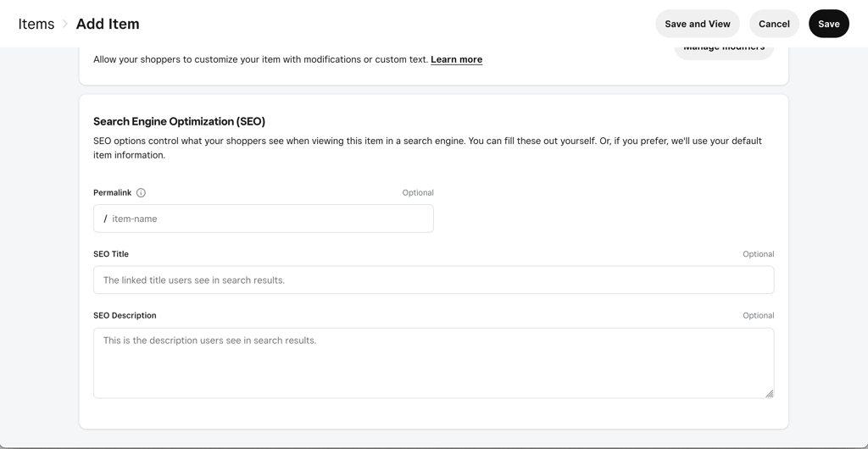Click the Permalink label
868x449 pixels.
tap(113, 193)
